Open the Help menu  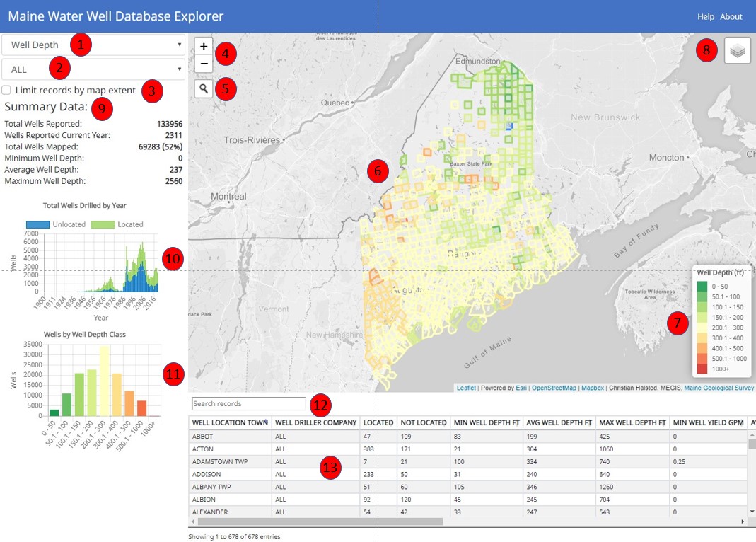pos(705,16)
